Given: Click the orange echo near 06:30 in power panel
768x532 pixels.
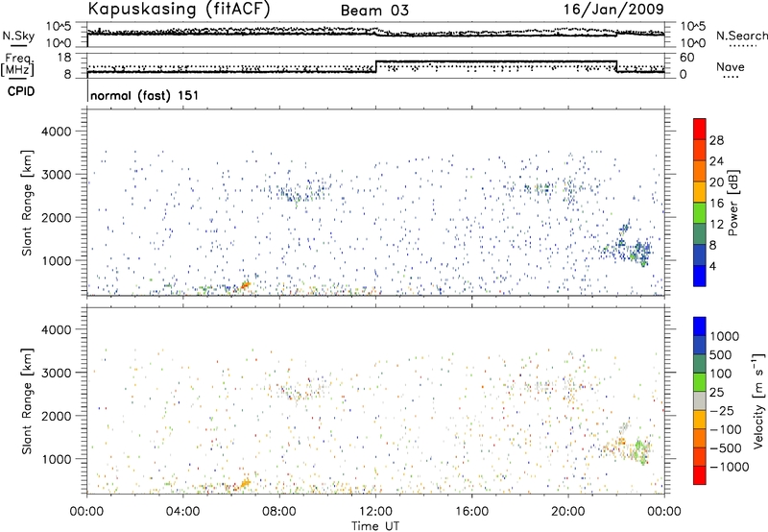Looking at the screenshot, I should tap(245, 285).
